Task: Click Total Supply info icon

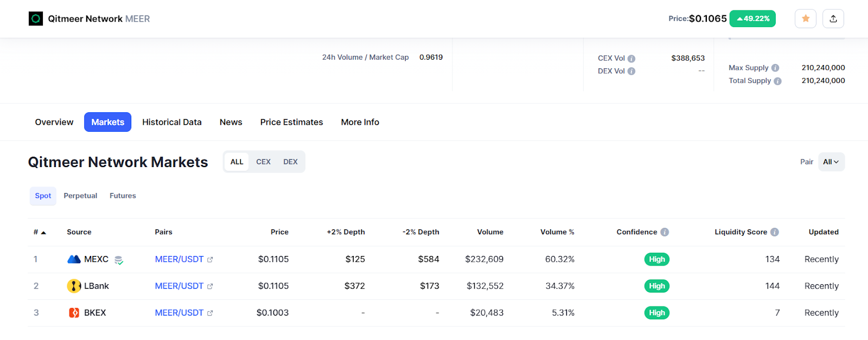Action: pos(777,81)
